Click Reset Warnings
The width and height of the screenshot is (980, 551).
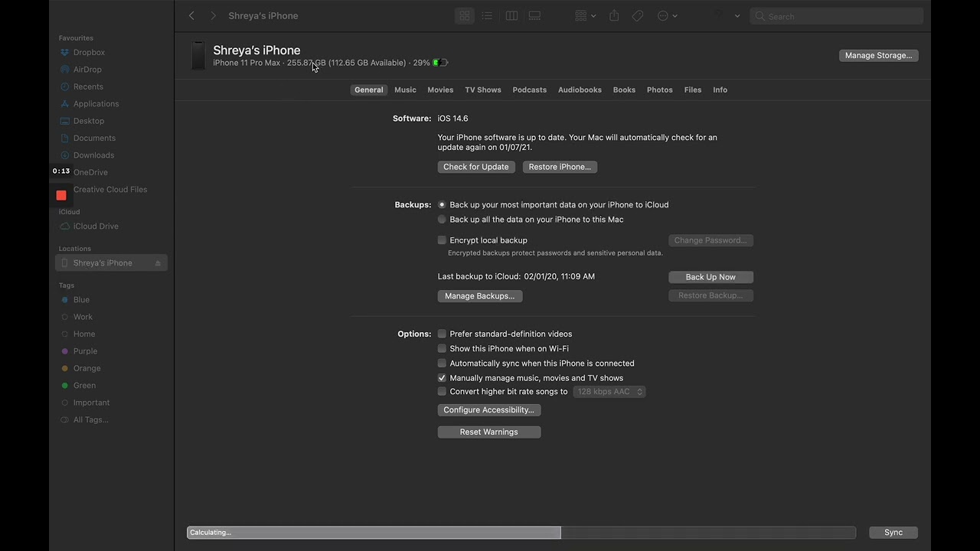489,432
